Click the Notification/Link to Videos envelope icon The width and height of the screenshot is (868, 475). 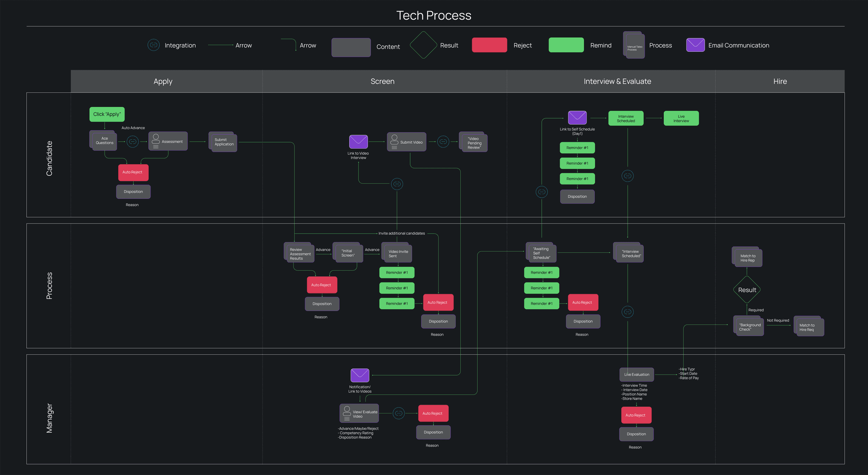(360, 375)
